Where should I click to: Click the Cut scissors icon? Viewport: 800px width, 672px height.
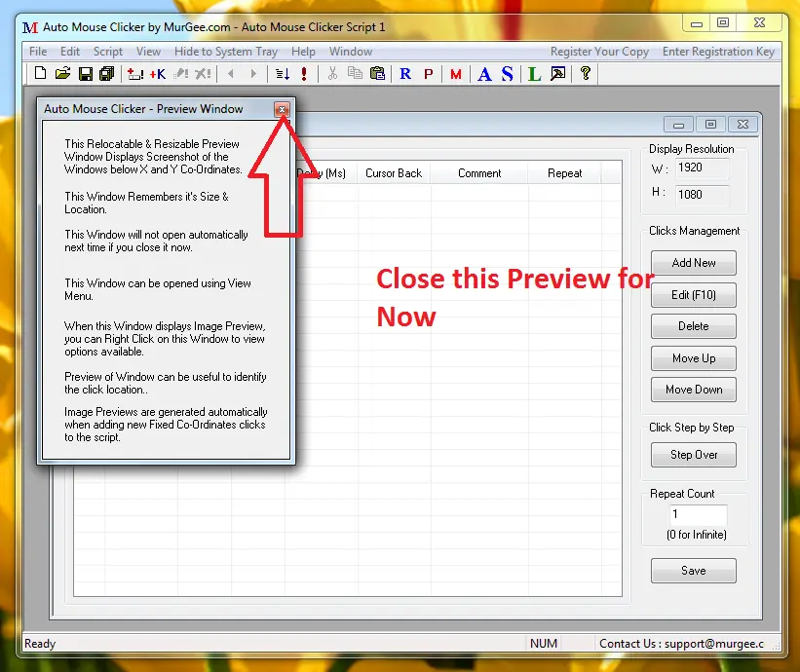(x=332, y=73)
